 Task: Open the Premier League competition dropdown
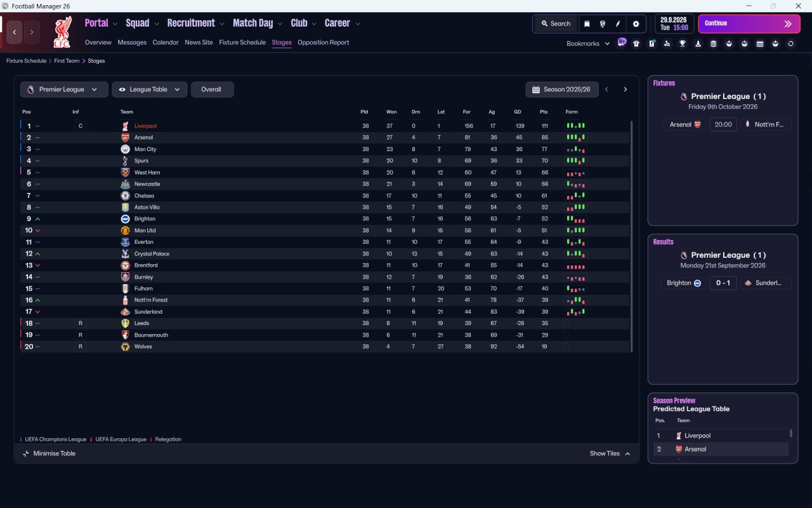(63, 90)
